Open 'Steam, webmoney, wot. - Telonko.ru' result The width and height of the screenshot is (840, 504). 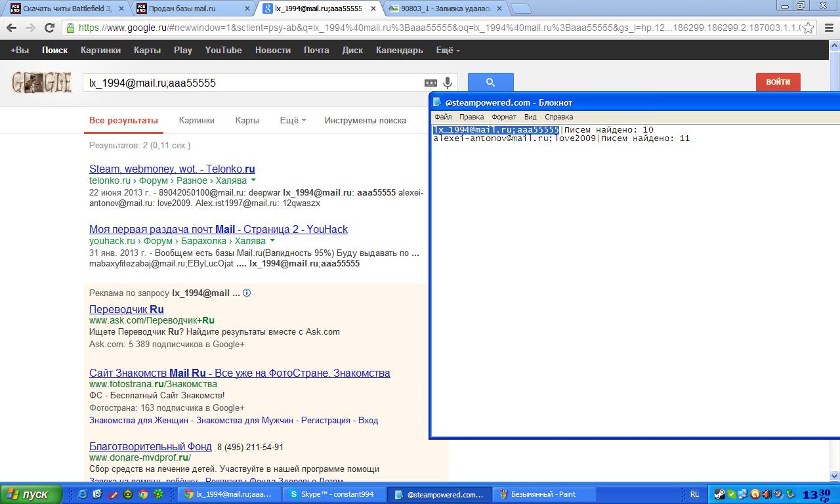click(x=172, y=169)
